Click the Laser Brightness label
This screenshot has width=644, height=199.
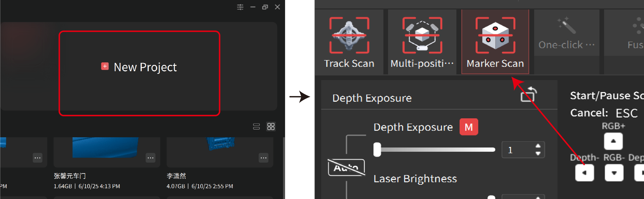(x=415, y=179)
